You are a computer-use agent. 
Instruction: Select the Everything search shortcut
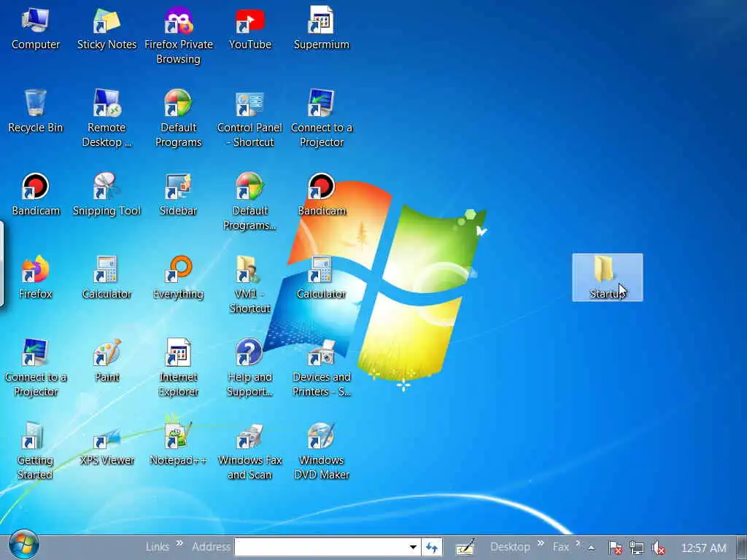click(x=178, y=277)
